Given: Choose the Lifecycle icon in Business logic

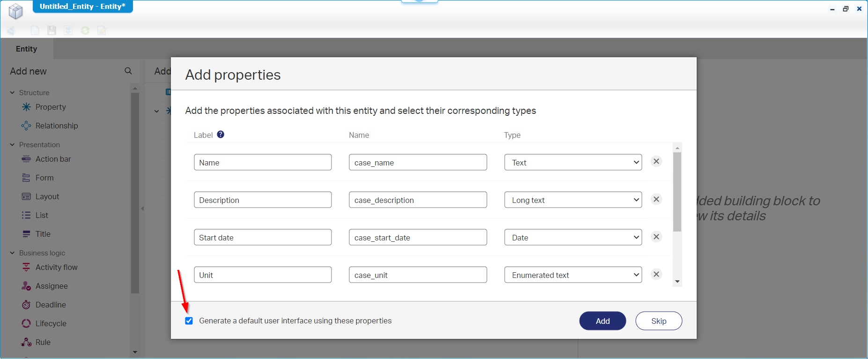Looking at the screenshot, I should click(x=26, y=323).
